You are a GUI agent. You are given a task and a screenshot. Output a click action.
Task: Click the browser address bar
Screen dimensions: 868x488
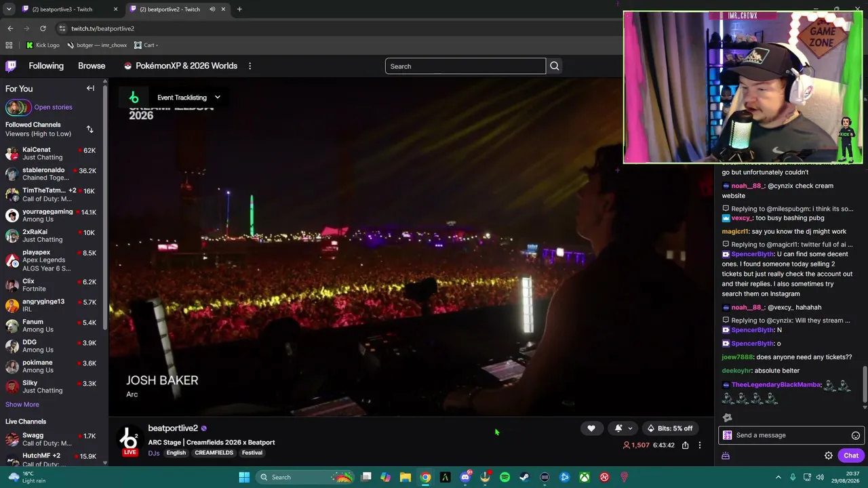click(339, 28)
